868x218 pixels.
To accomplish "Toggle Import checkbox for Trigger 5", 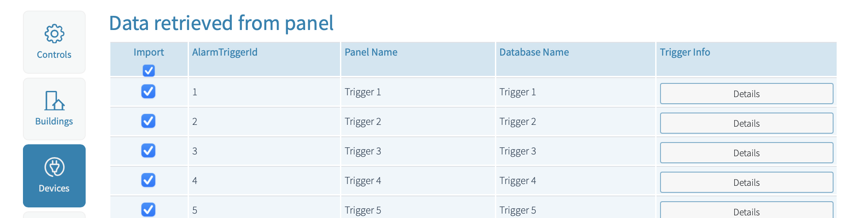I will click(148, 209).
